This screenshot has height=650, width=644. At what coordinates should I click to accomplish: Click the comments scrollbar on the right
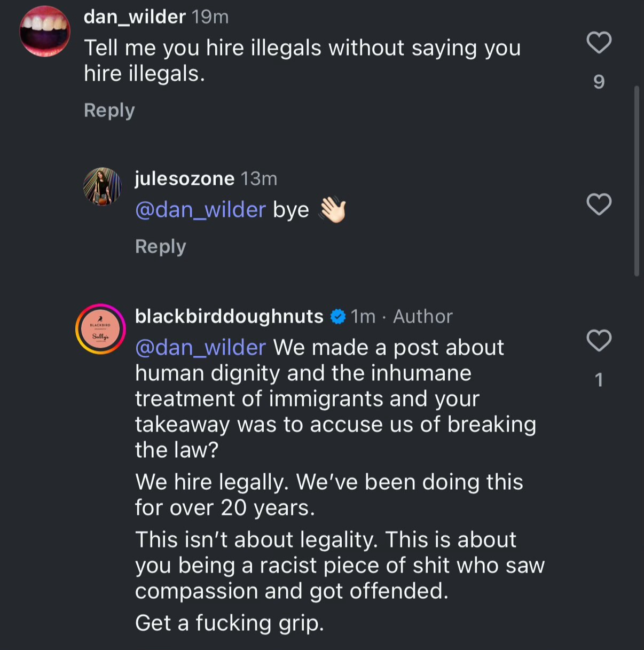pyautogui.click(x=636, y=182)
